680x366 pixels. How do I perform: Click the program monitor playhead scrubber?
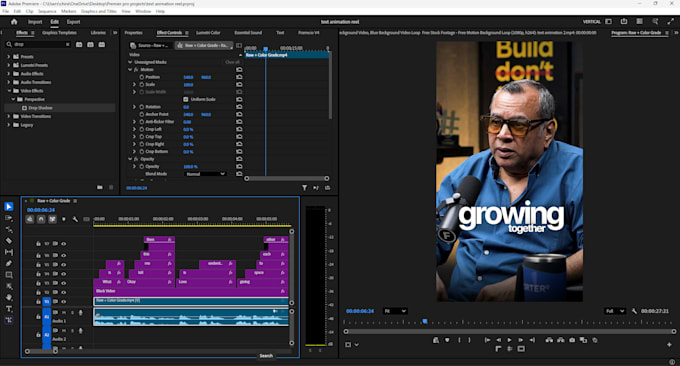click(425, 321)
